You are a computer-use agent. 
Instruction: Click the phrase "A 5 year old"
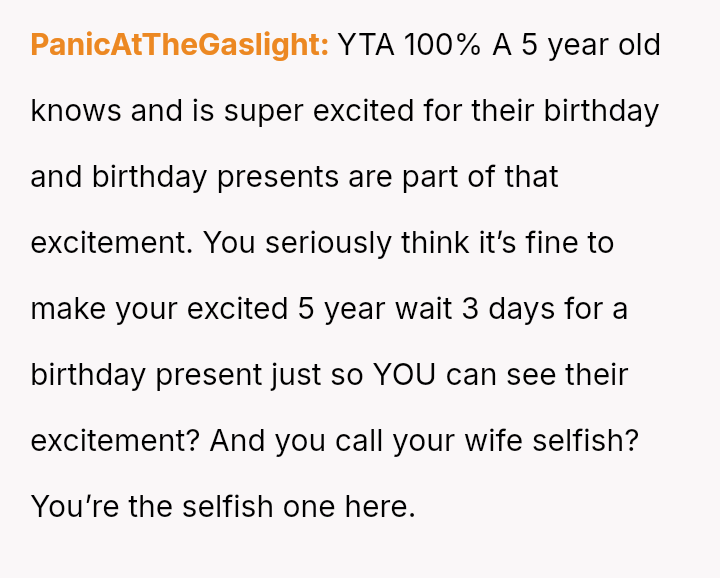577,45
